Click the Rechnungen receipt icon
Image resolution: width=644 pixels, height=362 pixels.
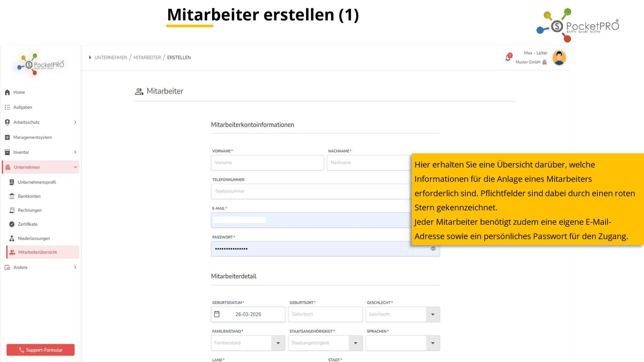click(12, 210)
